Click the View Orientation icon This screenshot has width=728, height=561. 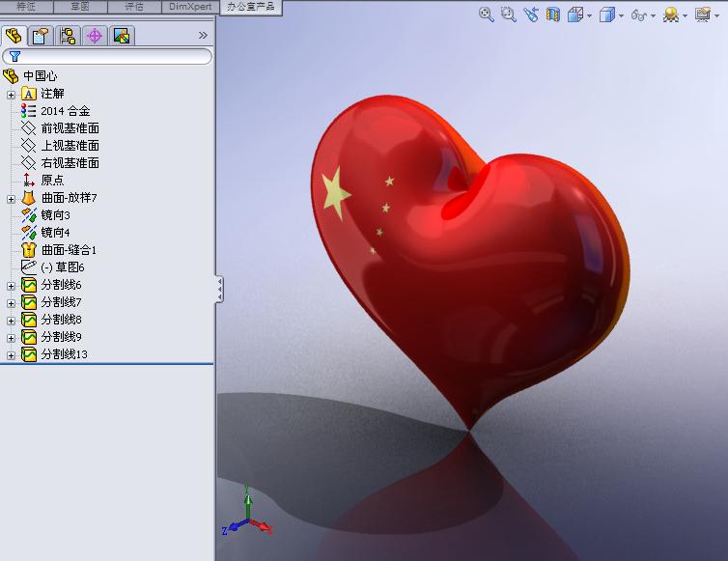pos(575,14)
